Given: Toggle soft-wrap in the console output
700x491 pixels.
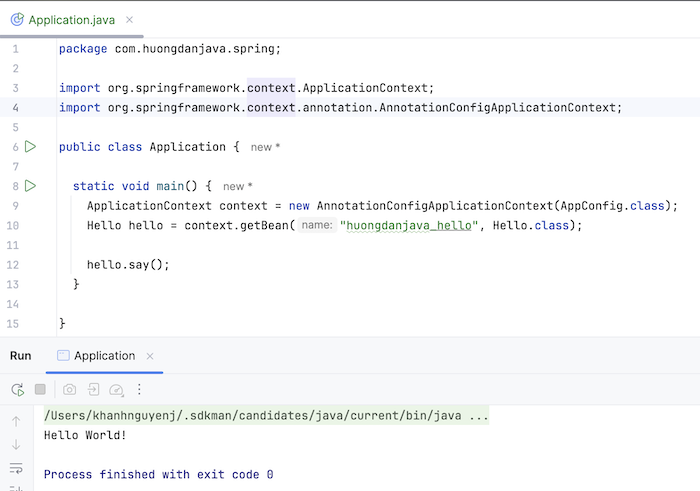Looking at the screenshot, I should tap(16, 468).
